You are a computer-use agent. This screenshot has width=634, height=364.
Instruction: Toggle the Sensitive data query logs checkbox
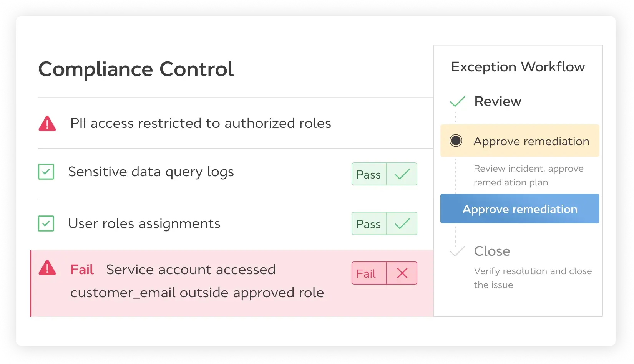pyautogui.click(x=46, y=172)
